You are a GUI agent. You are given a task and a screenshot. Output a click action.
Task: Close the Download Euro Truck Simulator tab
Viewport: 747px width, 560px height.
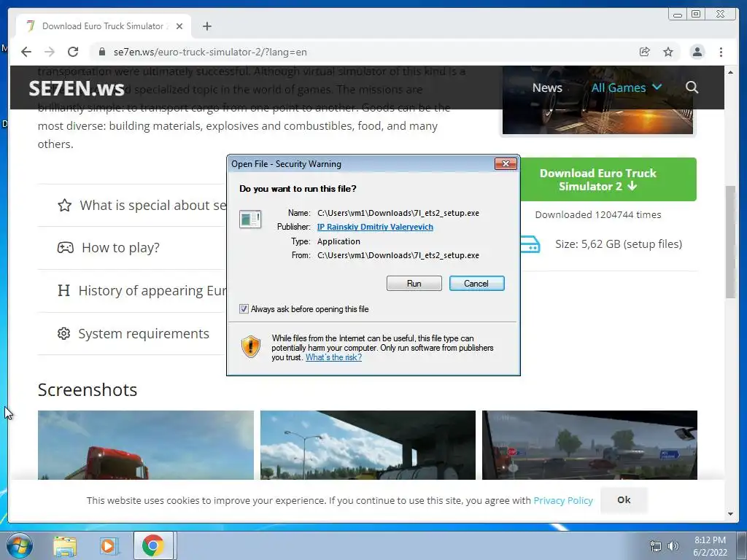click(x=179, y=26)
